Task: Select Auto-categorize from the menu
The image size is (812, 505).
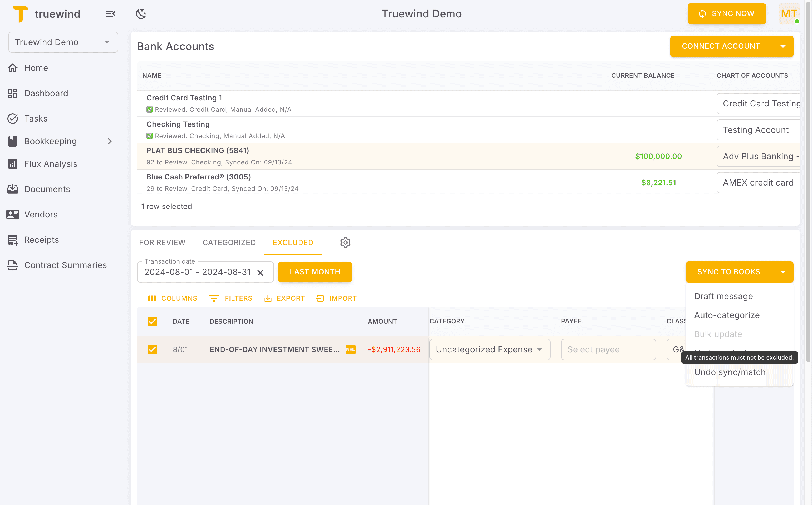Action: (727, 315)
